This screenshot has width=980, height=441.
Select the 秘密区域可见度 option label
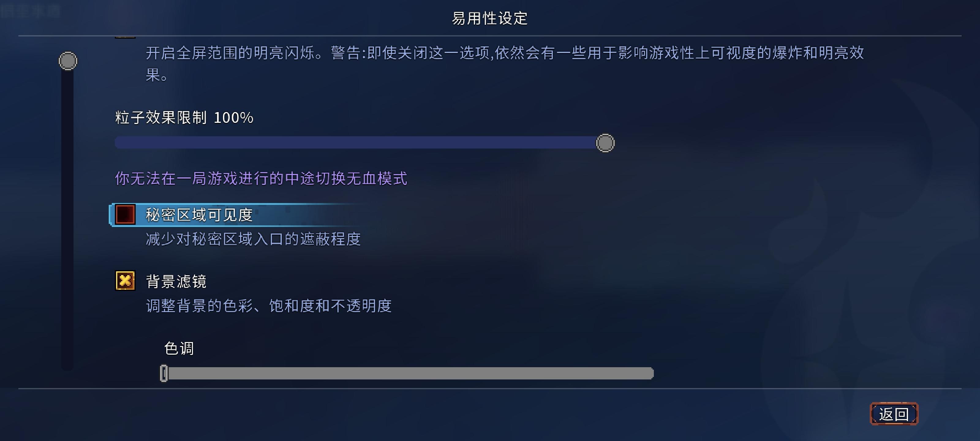[x=199, y=215]
